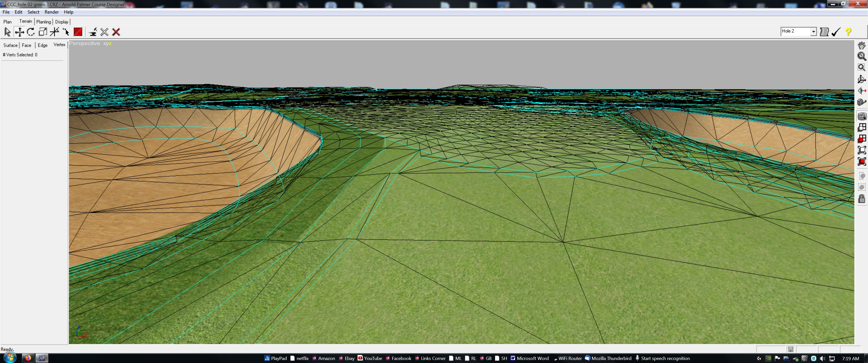Image resolution: width=868 pixels, height=363 pixels.
Task: Open Mozilla Thunderbird taskbar shortcut
Action: (x=608, y=358)
